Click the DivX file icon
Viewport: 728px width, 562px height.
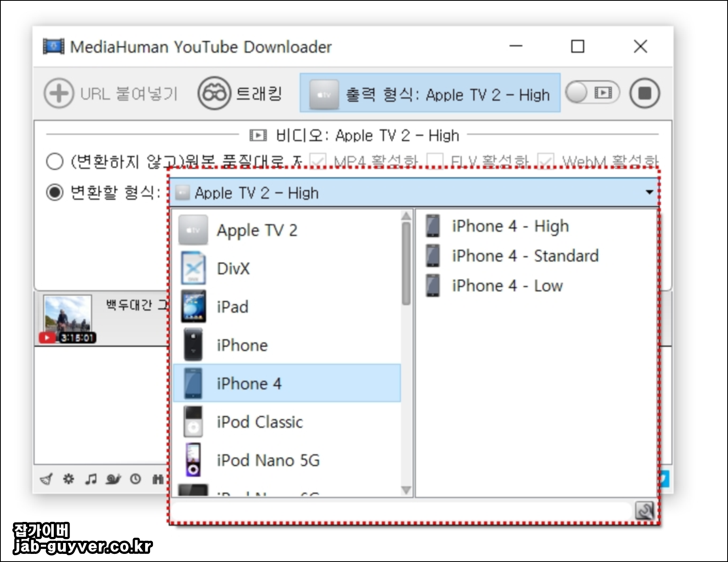click(193, 268)
